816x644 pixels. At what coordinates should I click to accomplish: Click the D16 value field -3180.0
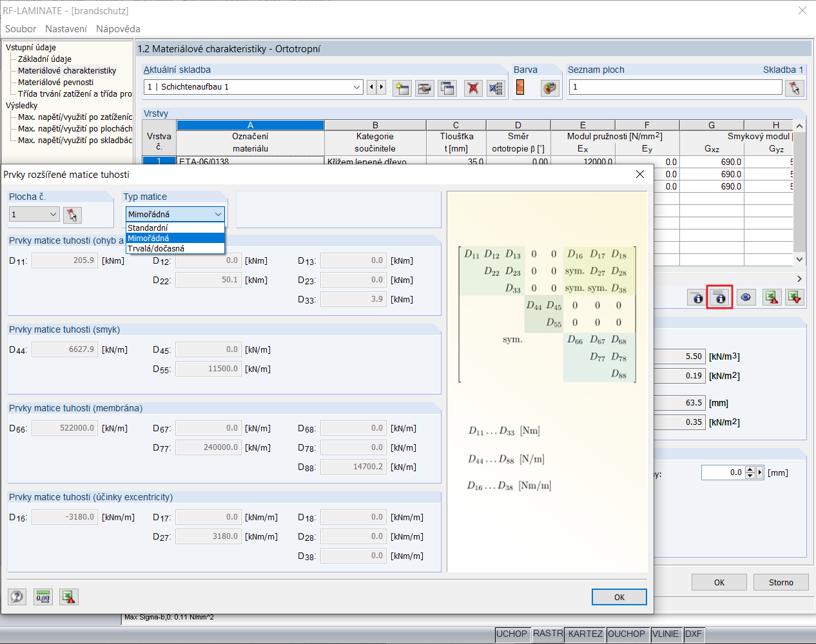tap(64, 517)
